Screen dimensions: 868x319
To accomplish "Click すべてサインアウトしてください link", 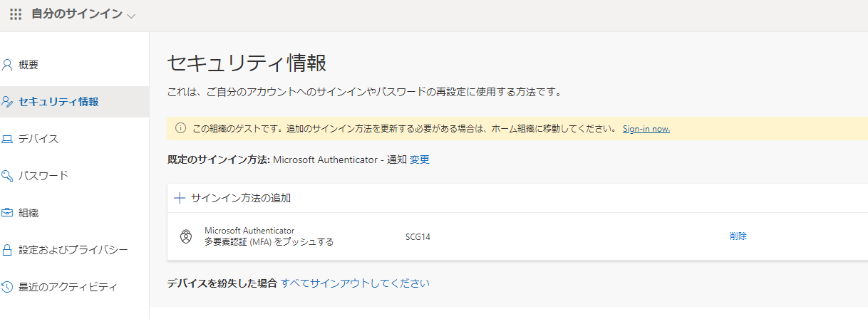I will pyautogui.click(x=356, y=283).
